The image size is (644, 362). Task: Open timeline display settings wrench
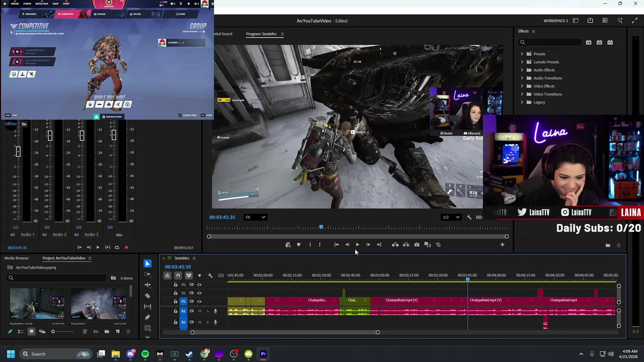click(210, 276)
